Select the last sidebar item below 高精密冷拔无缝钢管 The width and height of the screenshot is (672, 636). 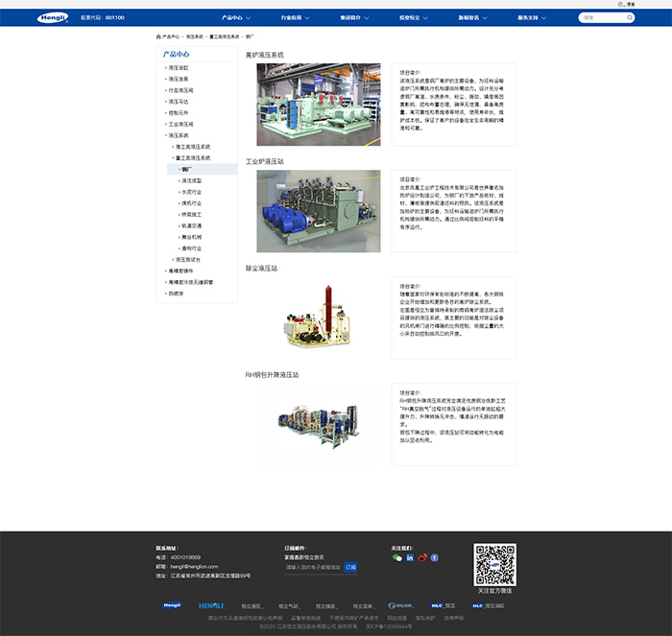click(x=175, y=294)
